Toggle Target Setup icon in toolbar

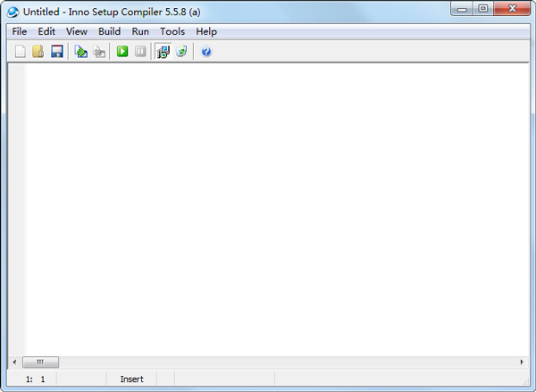[163, 52]
